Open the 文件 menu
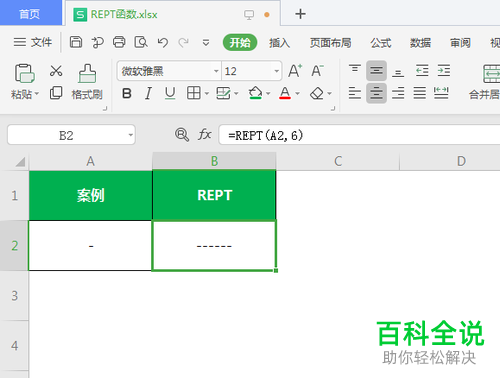The image size is (500, 378). tap(33, 42)
